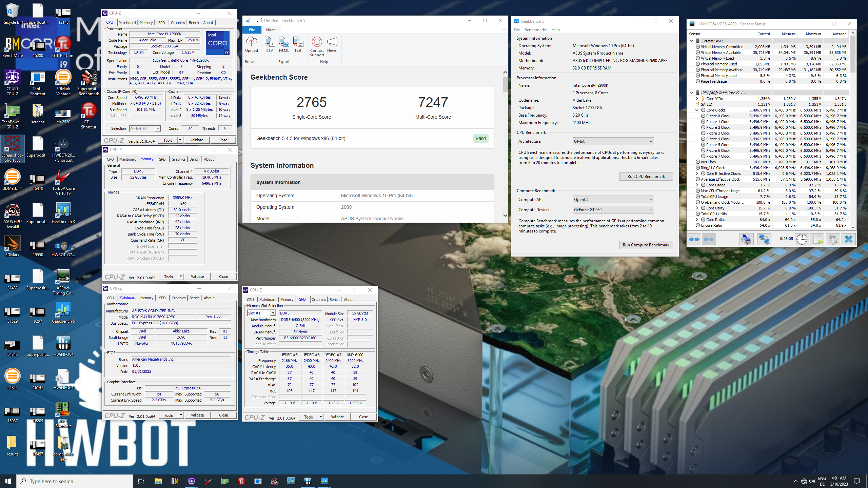Open the Compute API OpenCL dropdown
The height and width of the screenshot is (488, 868).
(x=613, y=200)
